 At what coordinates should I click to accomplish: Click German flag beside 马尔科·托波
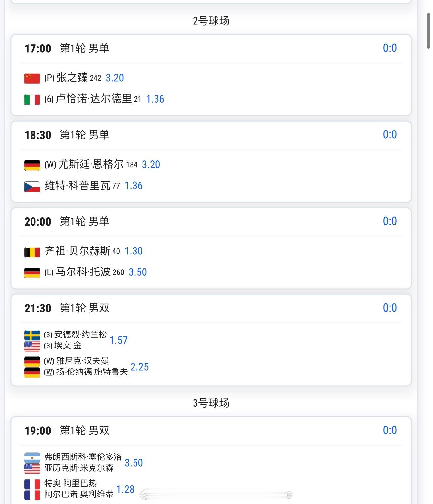[32, 272]
